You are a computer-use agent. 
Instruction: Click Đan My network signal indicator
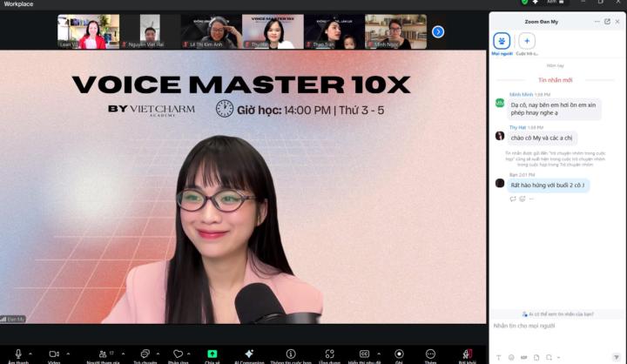3,320
